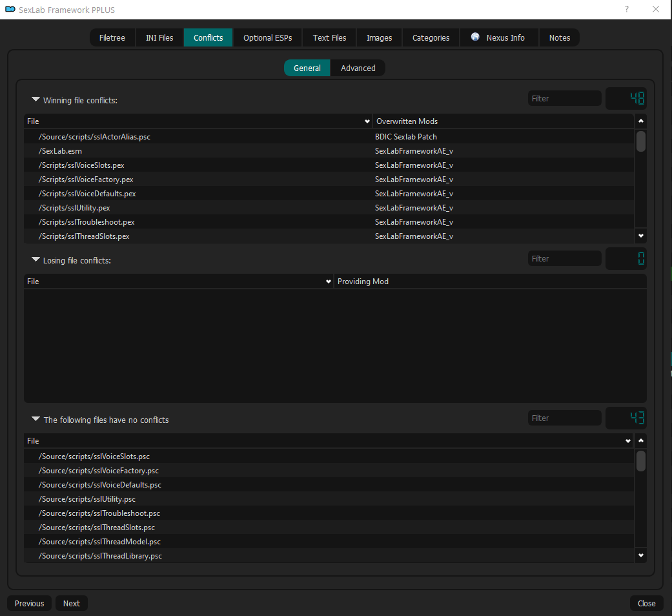Collapse the Losing file conflicts section

point(36,260)
